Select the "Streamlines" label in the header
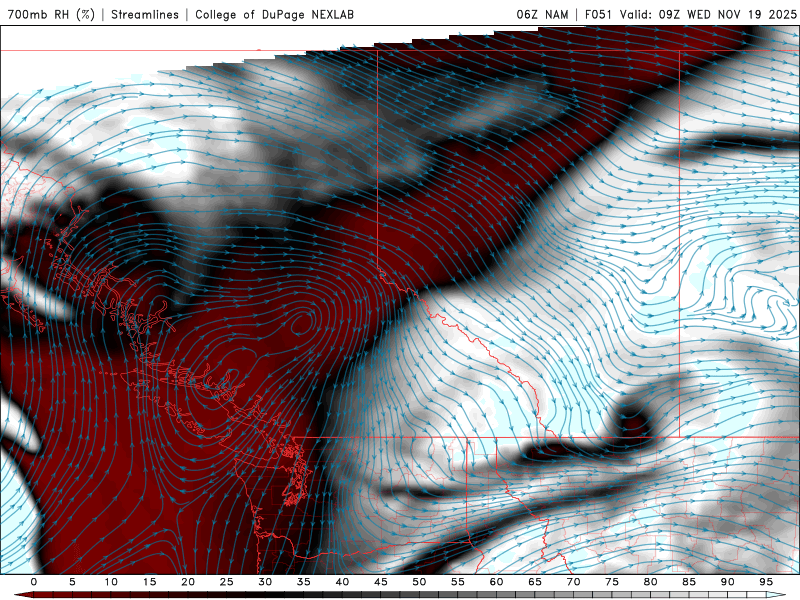The image size is (800, 600). pyautogui.click(x=145, y=14)
